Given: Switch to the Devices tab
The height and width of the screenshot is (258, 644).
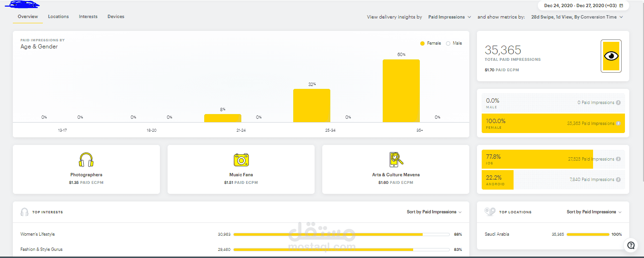Looking at the screenshot, I should 116,17.
